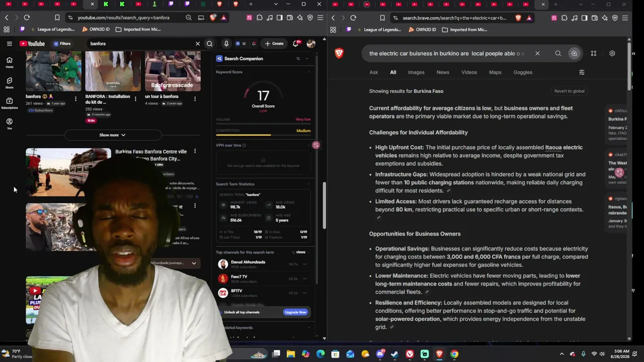
Task: Switch to the Images tab in Brave Search
Action: pyautogui.click(x=416, y=72)
